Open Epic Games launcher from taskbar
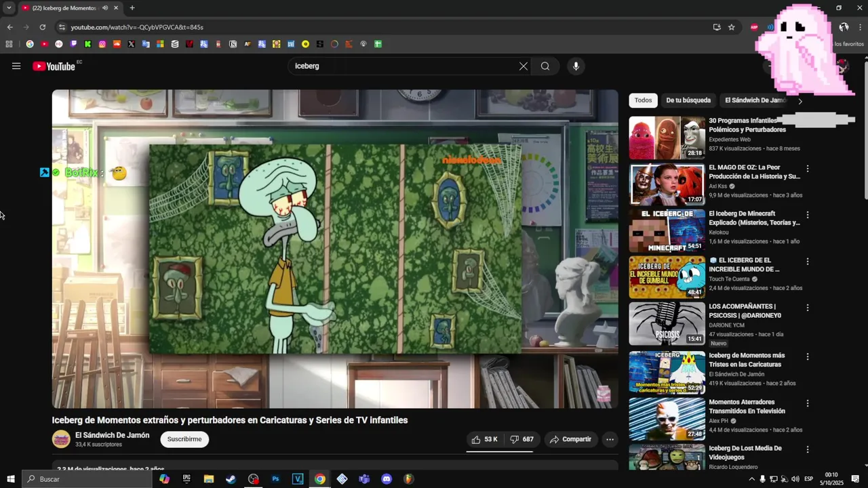The width and height of the screenshot is (868, 488). [186, 479]
